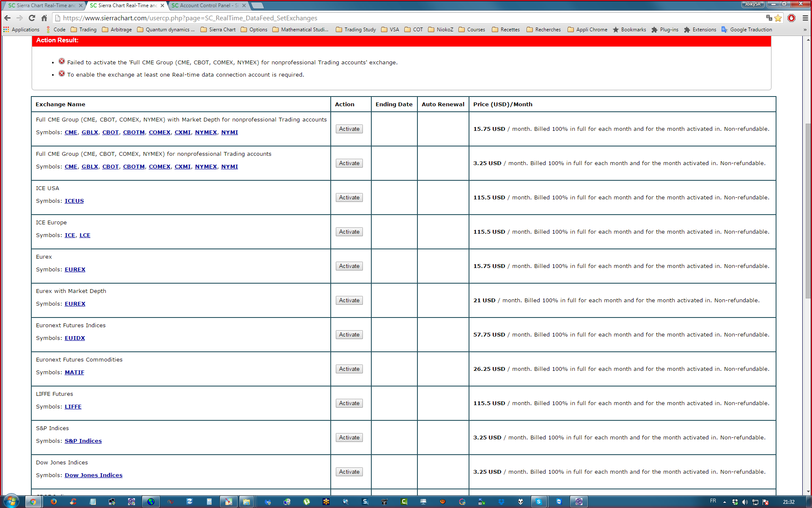Screen dimensions: 812x508
Task: Open the Trading Study bookmarks folder
Action: [356, 30]
